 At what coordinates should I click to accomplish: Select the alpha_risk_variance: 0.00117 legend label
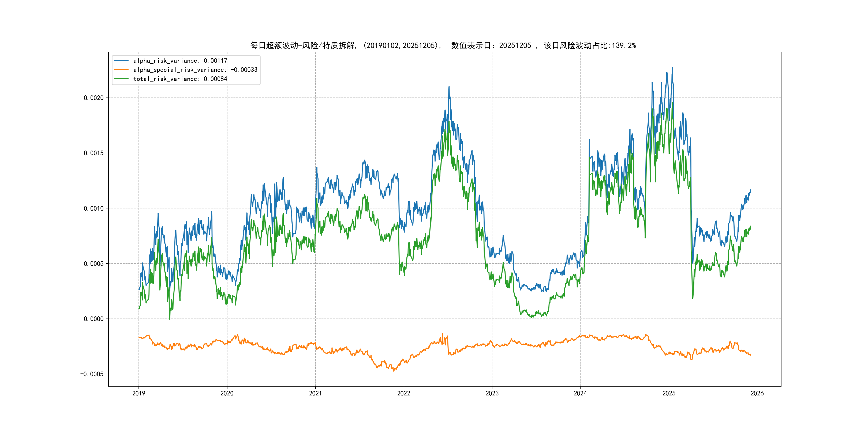[x=180, y=61]
